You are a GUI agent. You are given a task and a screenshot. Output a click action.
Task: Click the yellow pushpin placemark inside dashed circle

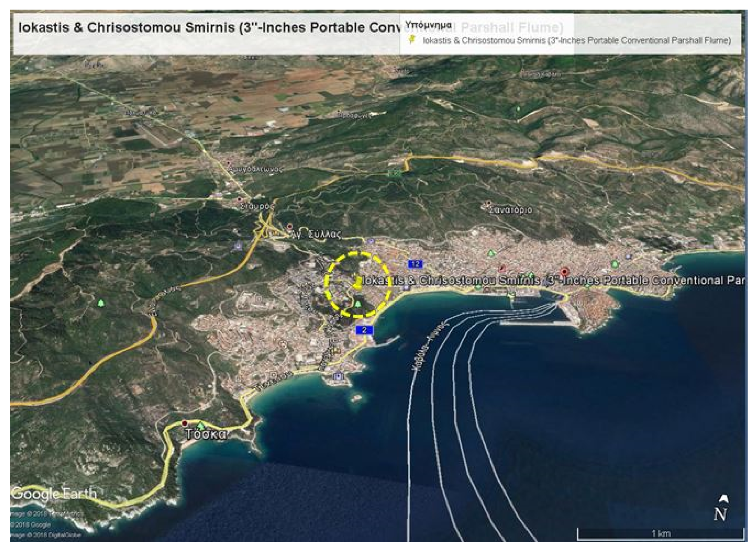357,283
